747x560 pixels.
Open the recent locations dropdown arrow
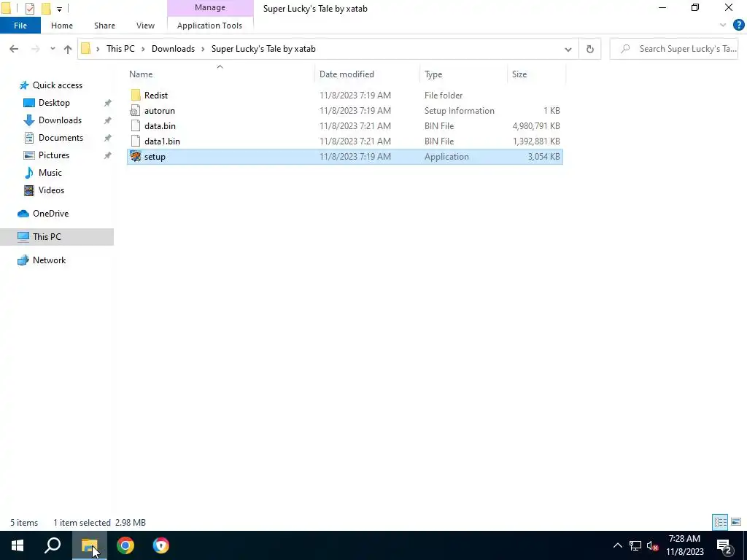(53, 49)
